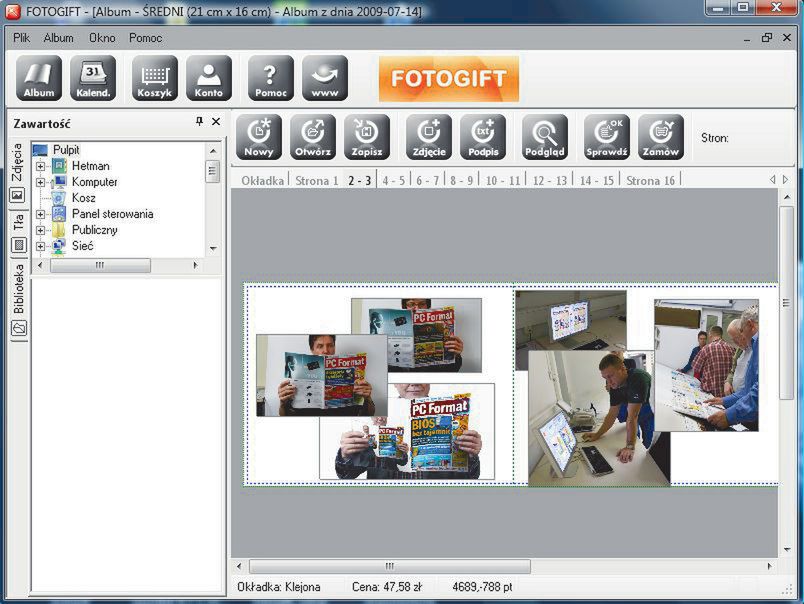
Task: Run the Sprawdź check button
Action: point(607,137)
